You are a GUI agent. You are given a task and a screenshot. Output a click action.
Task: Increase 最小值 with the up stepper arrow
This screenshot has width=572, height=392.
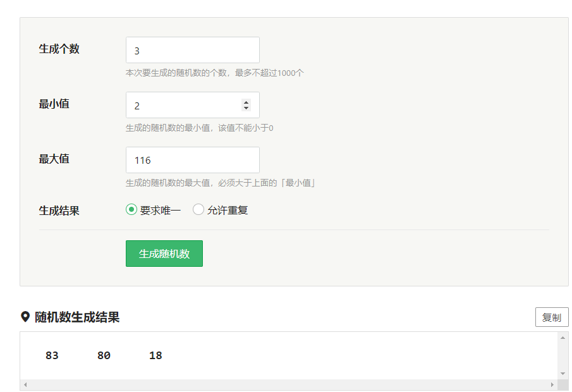246,102
